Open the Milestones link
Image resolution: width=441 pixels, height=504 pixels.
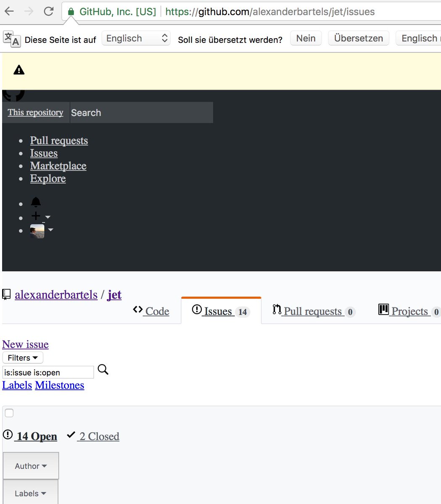60,385
